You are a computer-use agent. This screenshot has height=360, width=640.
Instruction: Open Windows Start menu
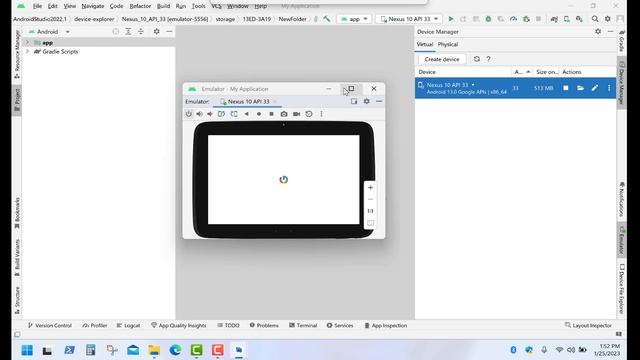coord(27,350)
